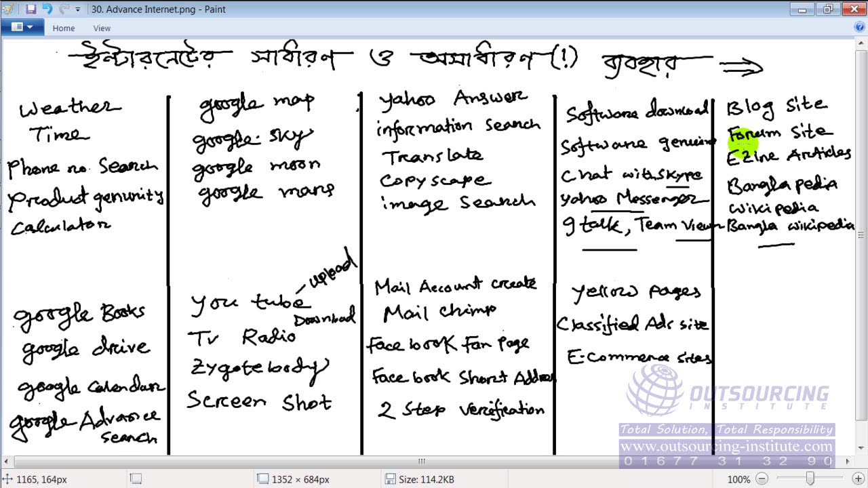Screen dimensions: 868x488
Task: Click the vertical scrollbar thumb
Action: [862, 235]
